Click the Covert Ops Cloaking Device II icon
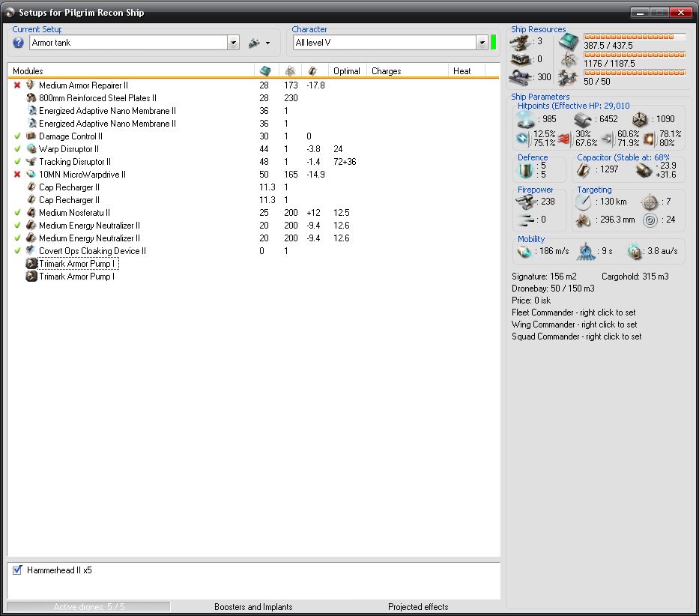 coord(31,251)
